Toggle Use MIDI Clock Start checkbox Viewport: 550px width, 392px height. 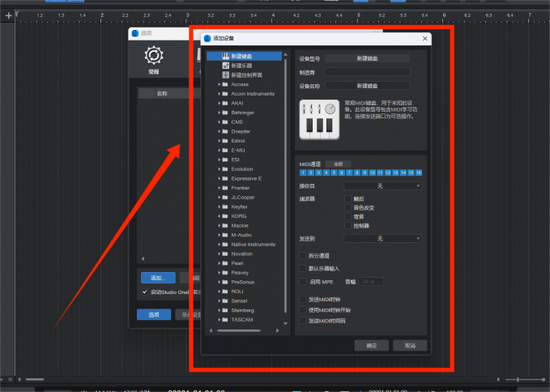pos(302,310)
